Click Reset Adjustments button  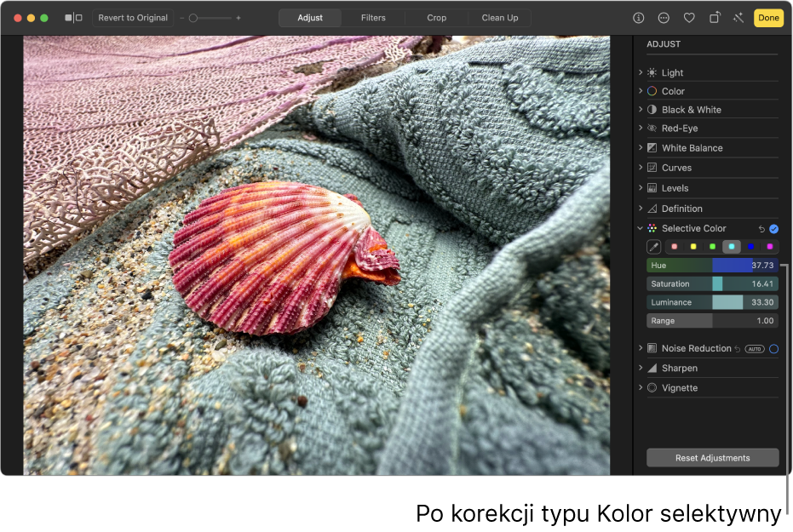point(712,458)
